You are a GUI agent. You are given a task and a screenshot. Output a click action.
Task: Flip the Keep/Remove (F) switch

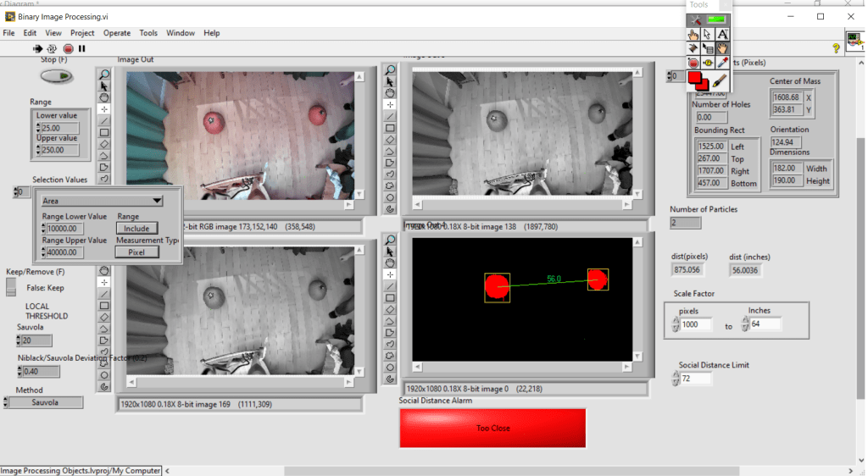(11, 287)
